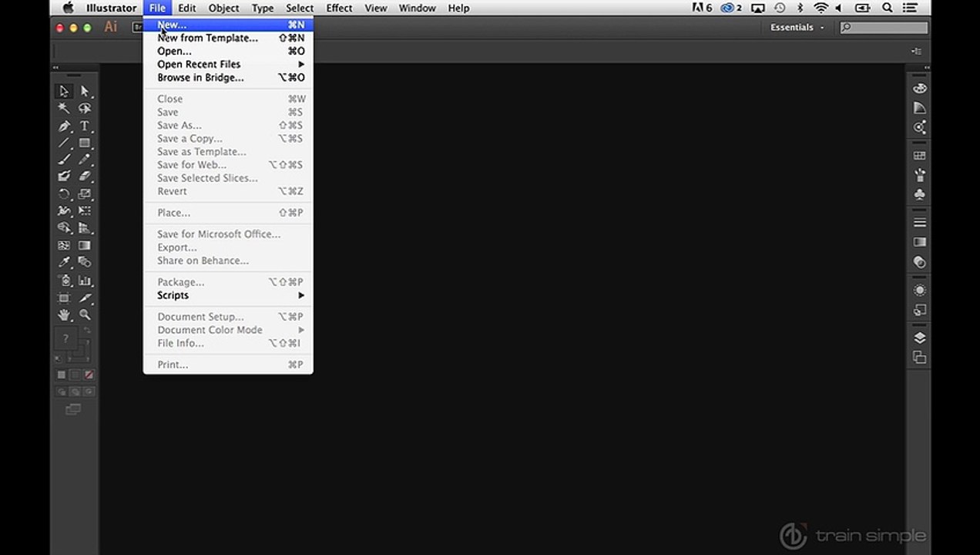The image size is (980, 555).
Task: Pick the Free Transform tool
Action: pos(85,211)
